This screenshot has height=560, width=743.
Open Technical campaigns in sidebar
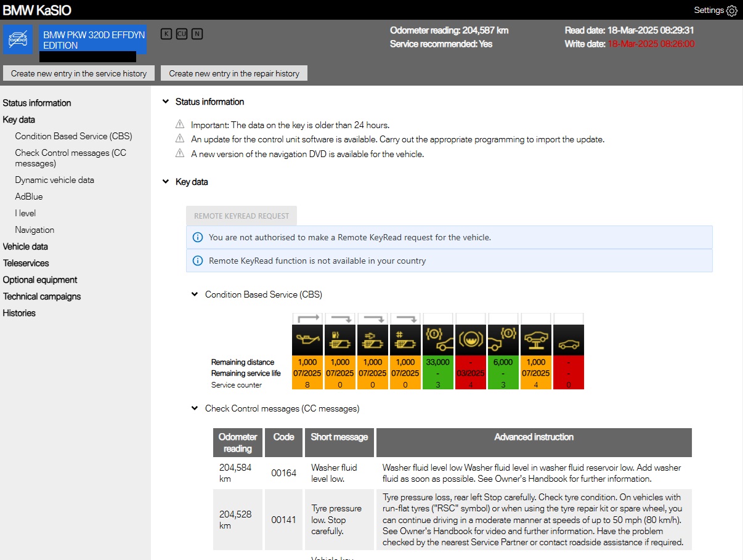pos(42,296)
